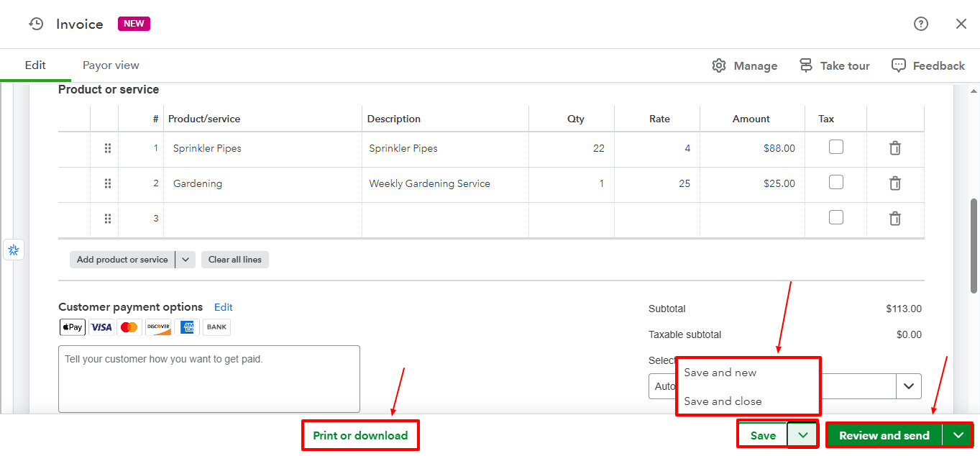Choose Save and close from menu
The width and height of the screenshot is (980, 456).
coord(723,401)
